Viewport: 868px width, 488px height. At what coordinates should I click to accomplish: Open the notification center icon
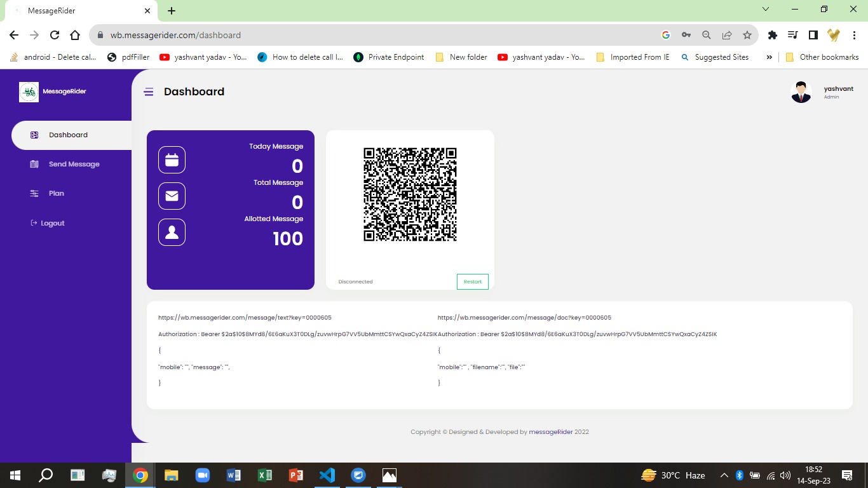point(847,475)
